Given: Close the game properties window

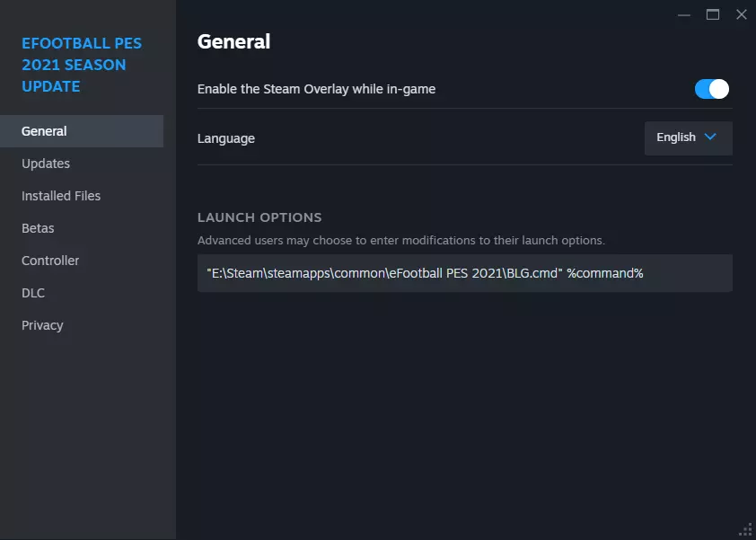Looking at the screenshot, I should [741, 14].
